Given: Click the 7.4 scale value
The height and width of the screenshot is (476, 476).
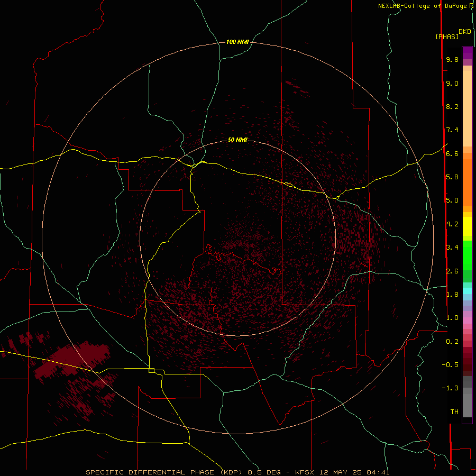Looking at the screenshot, I should [452, 130].
